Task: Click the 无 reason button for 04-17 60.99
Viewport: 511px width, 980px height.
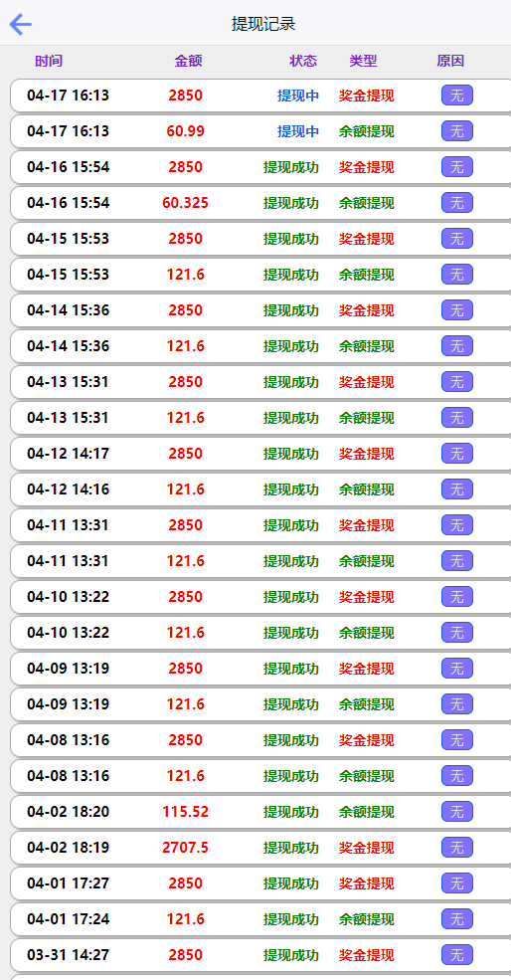Action: click(x=457, y=131)
